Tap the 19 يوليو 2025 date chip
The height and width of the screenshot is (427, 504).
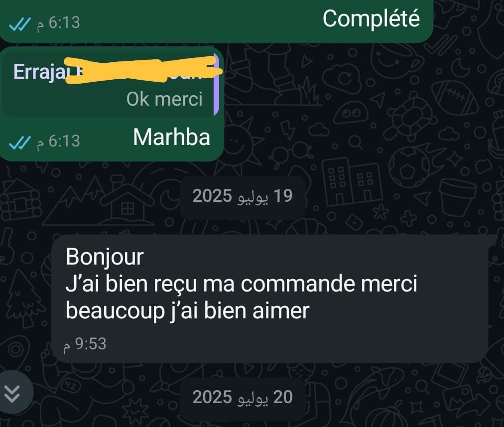(243, 196)
